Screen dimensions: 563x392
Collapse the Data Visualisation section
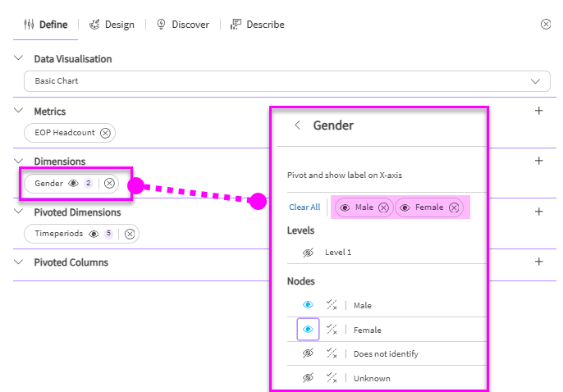pos(19,59)
